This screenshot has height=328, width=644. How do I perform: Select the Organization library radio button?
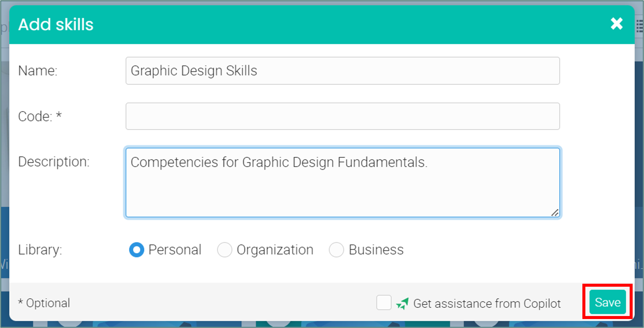tap(225, 250)
